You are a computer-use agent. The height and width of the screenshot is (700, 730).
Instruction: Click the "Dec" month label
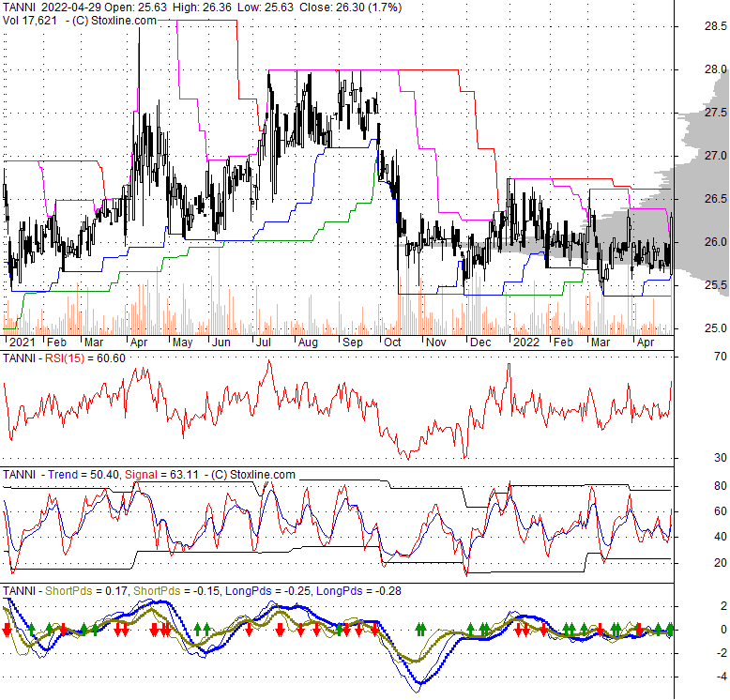480,342
